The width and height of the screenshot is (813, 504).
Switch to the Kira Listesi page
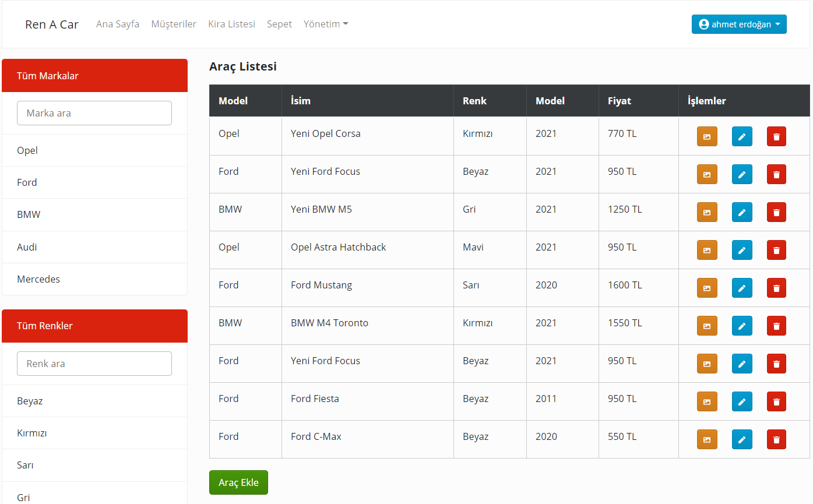(x=231, y=24)
